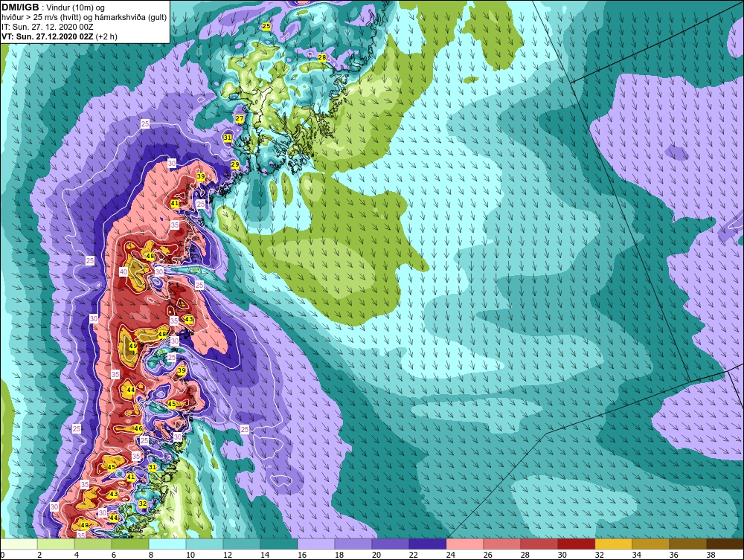Pick the 16–18 m/s lavender legend swatch

(316, 544)
